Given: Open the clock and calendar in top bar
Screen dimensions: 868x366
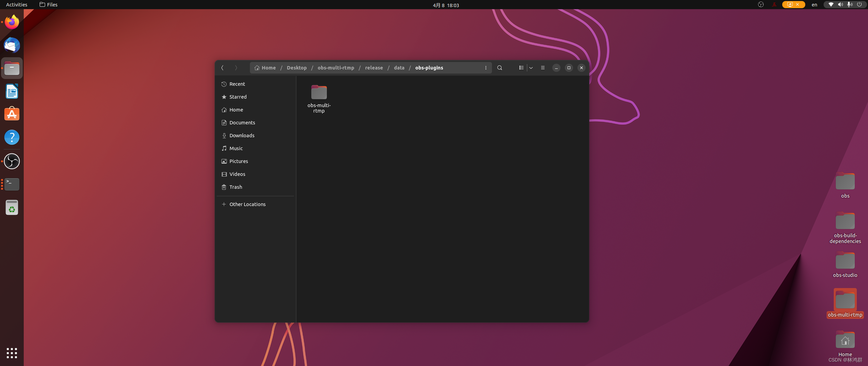Looking at the screenshot, I should point(446,5).
